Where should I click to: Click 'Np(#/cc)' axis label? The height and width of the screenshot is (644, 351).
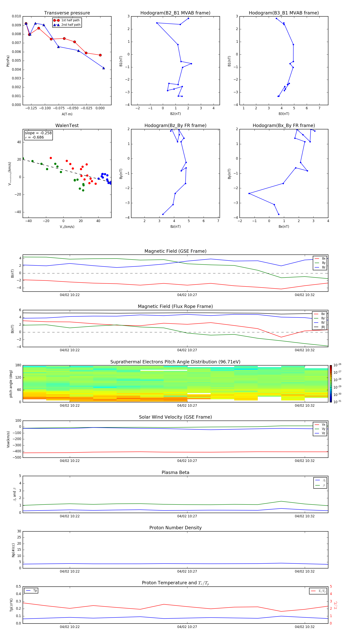tap(13, 550)
